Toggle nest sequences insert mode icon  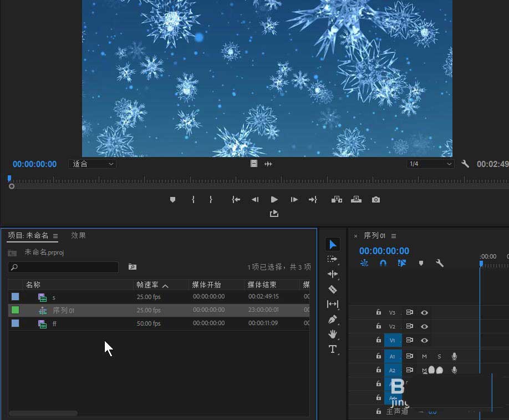point(364,263)
